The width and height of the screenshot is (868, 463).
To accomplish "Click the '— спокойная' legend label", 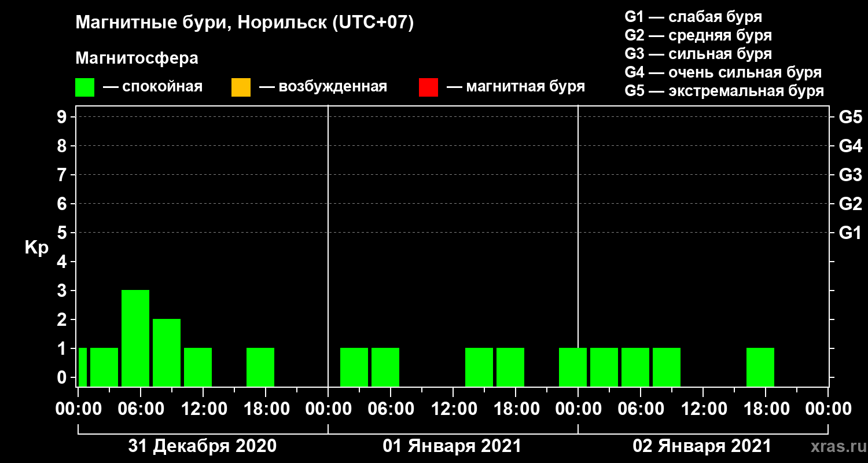I will tap(153, 87).
